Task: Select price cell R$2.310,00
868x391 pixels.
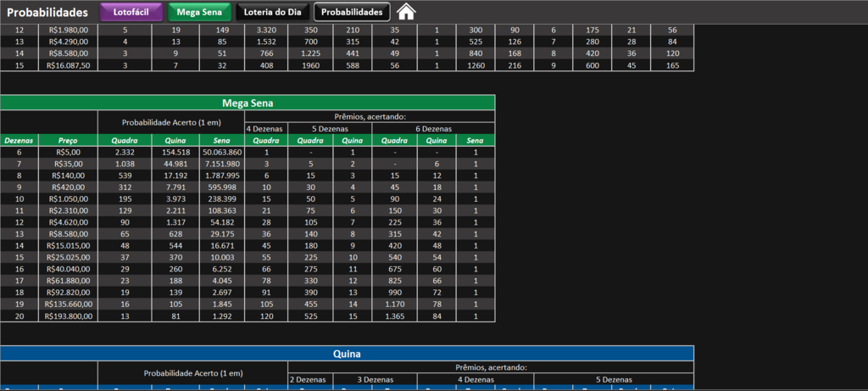Action: point(69,210)
